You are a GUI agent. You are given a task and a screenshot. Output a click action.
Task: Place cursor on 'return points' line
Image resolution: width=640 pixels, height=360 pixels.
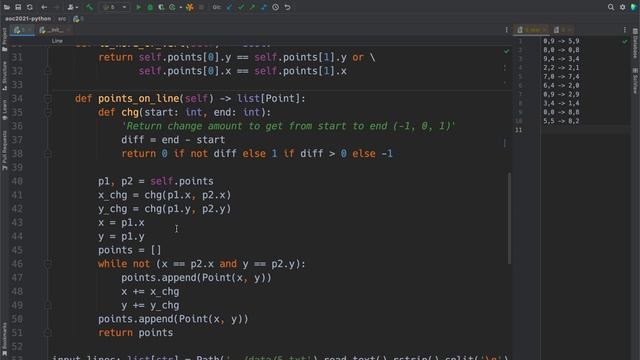(136, 333)
